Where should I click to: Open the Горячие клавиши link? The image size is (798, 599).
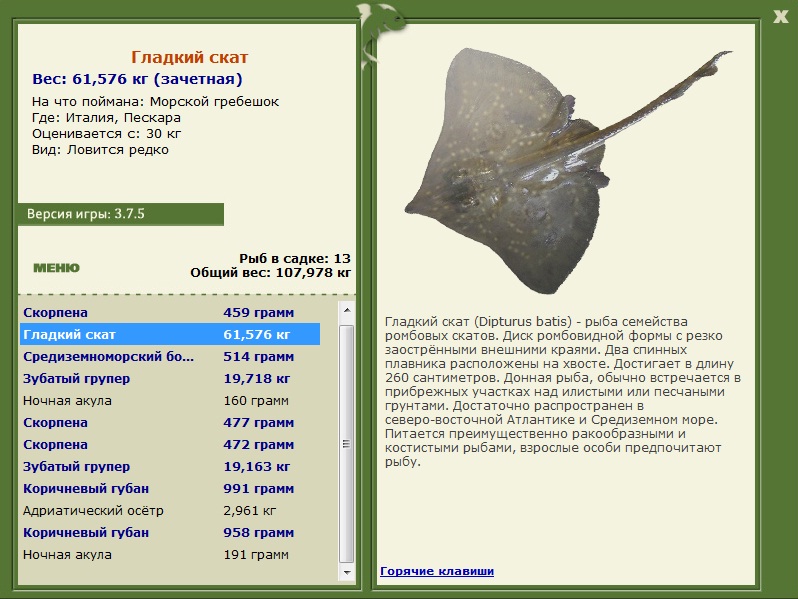coord(437,571)
